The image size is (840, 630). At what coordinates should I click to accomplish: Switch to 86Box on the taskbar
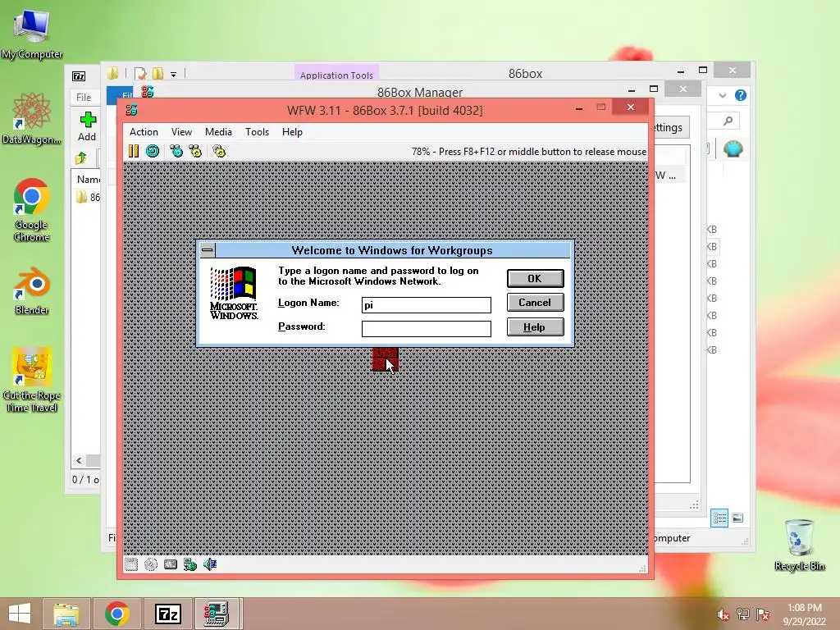click(x=217, y=614)
